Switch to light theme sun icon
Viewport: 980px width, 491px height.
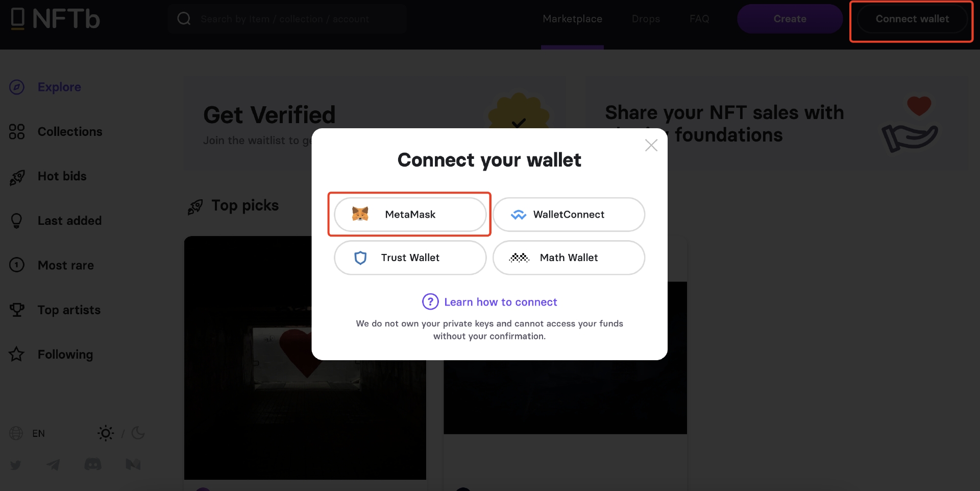106,433
